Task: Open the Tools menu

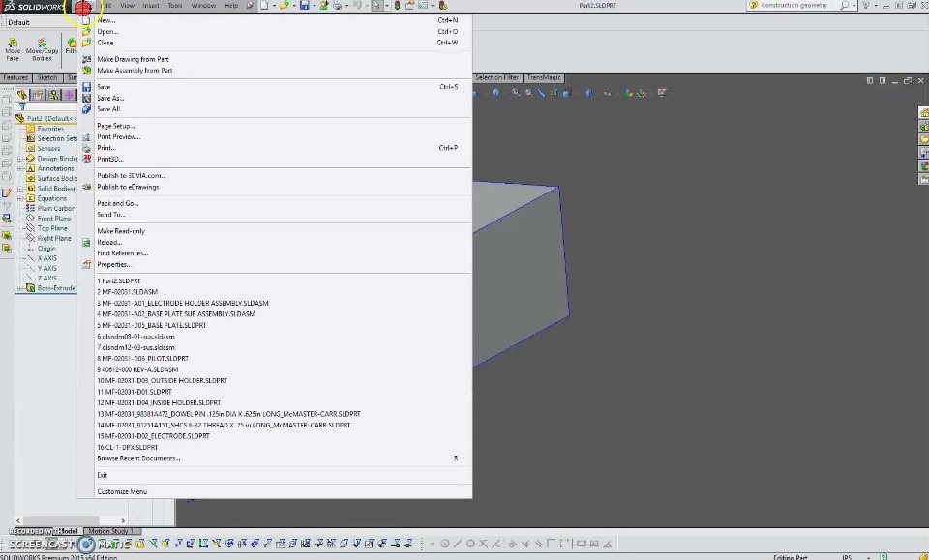Action: (175, 6)
